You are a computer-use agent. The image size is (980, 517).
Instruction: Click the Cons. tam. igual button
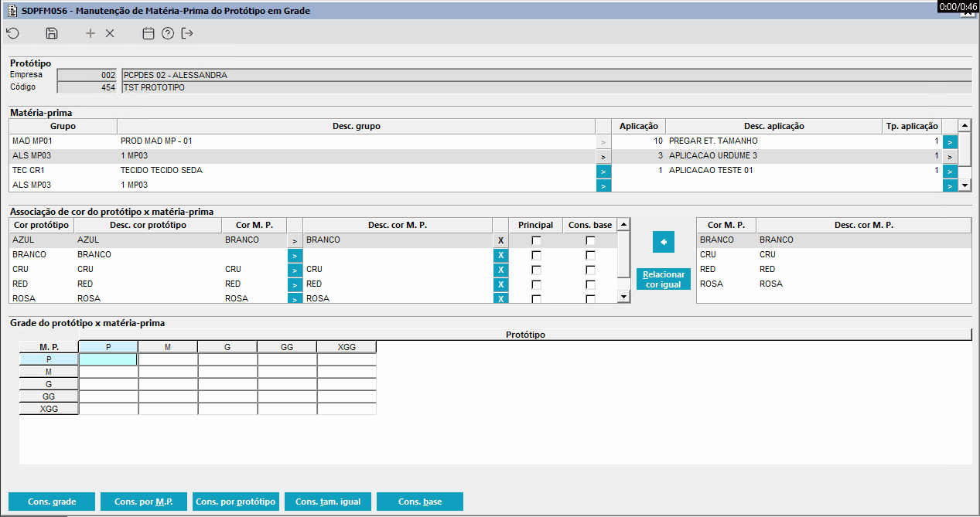328,502
